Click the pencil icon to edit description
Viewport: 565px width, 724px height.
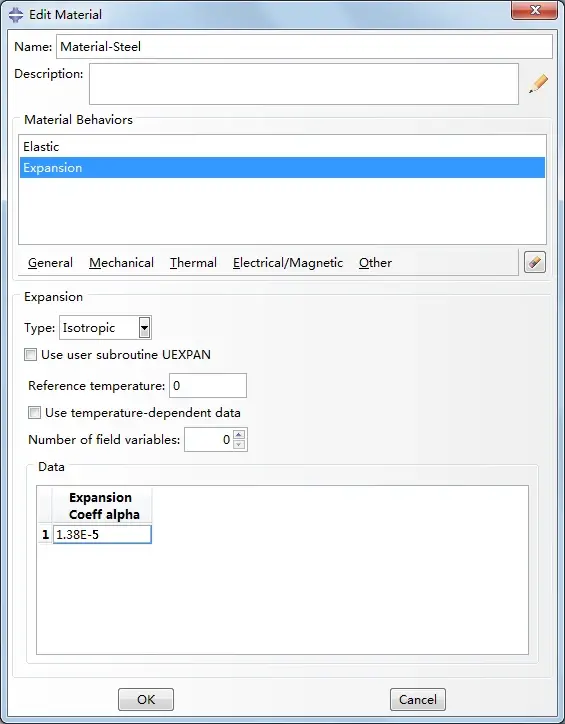click(538, 84)
